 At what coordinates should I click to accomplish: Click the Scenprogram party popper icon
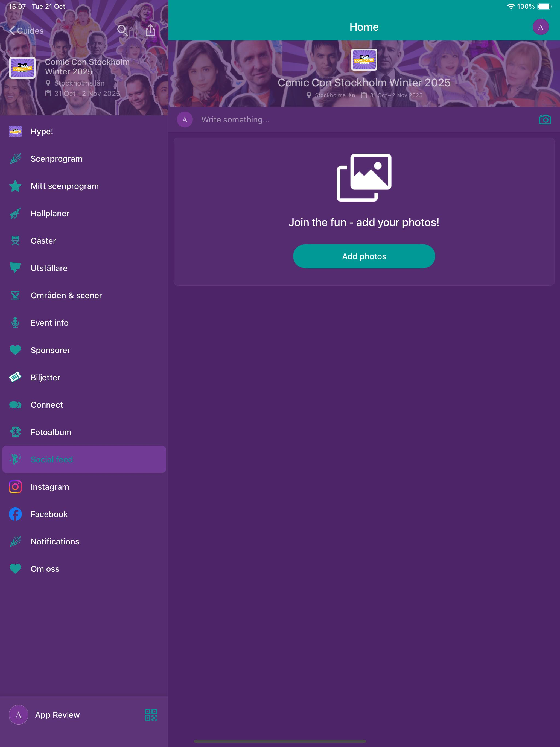15,159
